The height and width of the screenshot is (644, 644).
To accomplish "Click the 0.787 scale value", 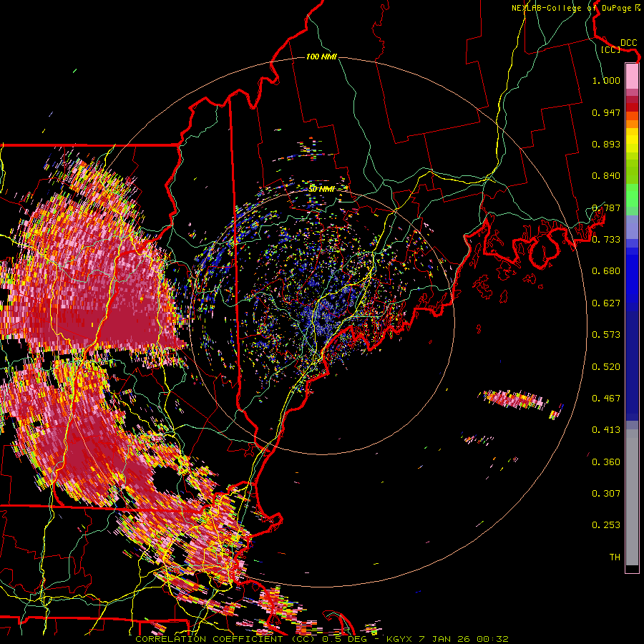I will point(606,208).
